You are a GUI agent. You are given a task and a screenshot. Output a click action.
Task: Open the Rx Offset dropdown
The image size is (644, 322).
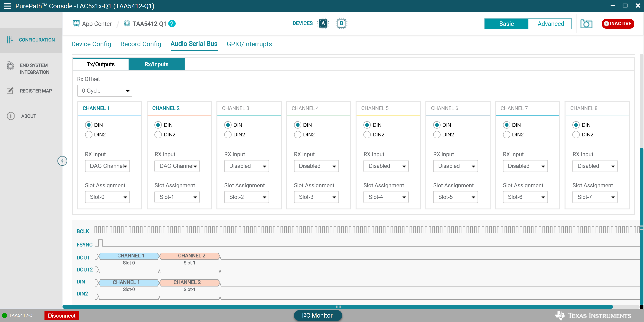pos(105,91)
